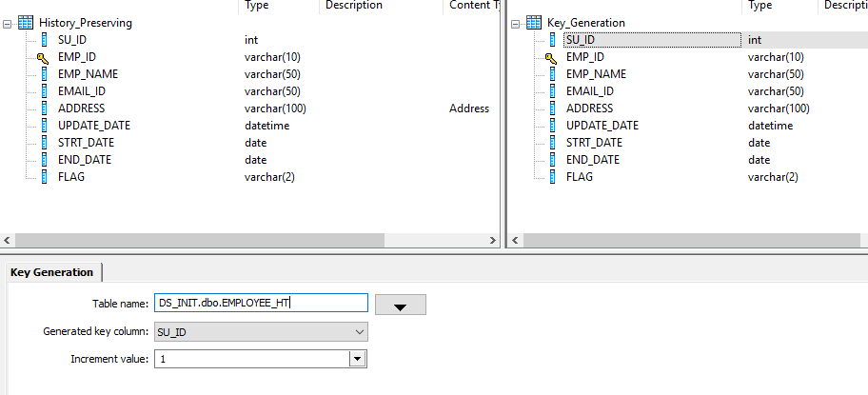Click primary key icon for EMP_ID in Key_Generation
868x395 pixels.
coord(551,57)
